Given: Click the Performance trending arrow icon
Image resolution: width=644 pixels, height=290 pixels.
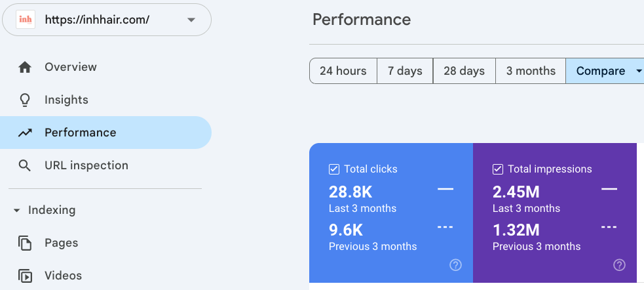Looking at the screenshot, I should click(x=25, y=133).
